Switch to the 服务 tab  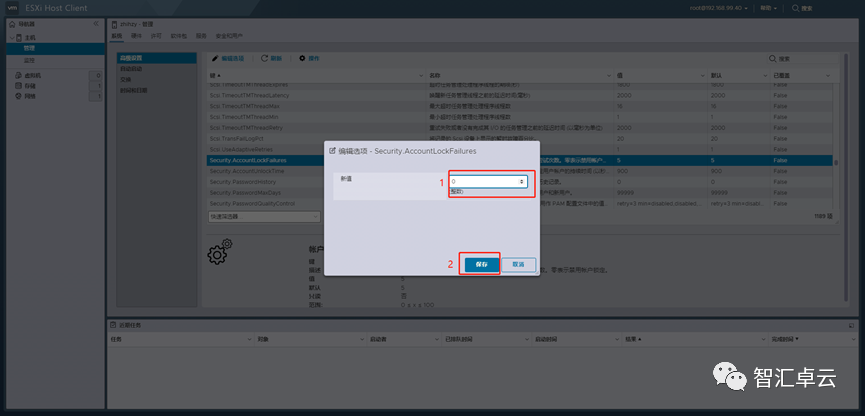point(201,36)
